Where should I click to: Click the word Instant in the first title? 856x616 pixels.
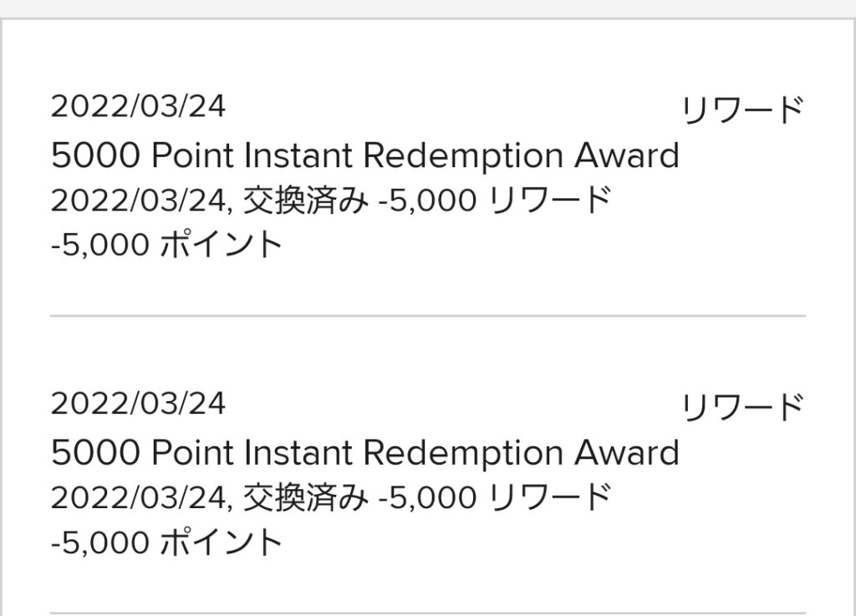click(x=298, y=155)
